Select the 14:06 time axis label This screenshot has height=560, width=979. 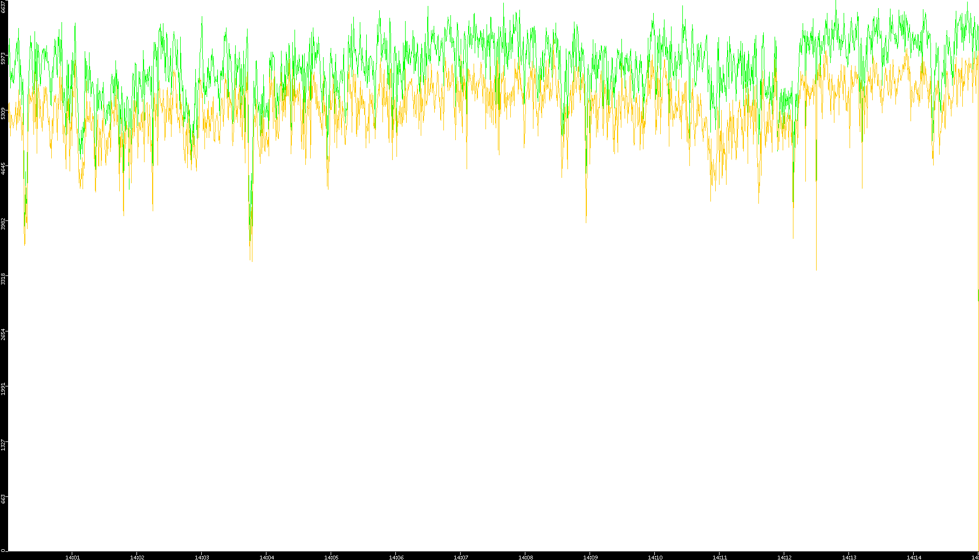[x=396, y=557]
